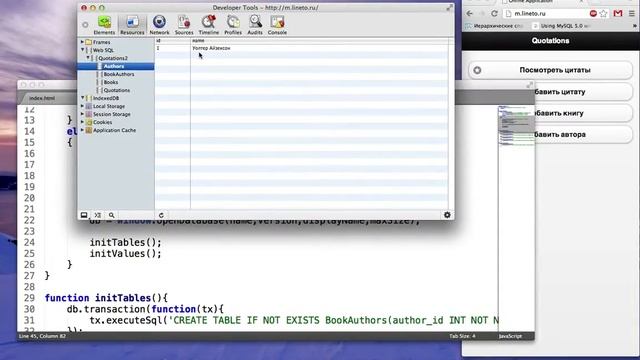Select the index.html tab in the editor
640x360 pixels.
pyautogui.click(x=42, y=98)
